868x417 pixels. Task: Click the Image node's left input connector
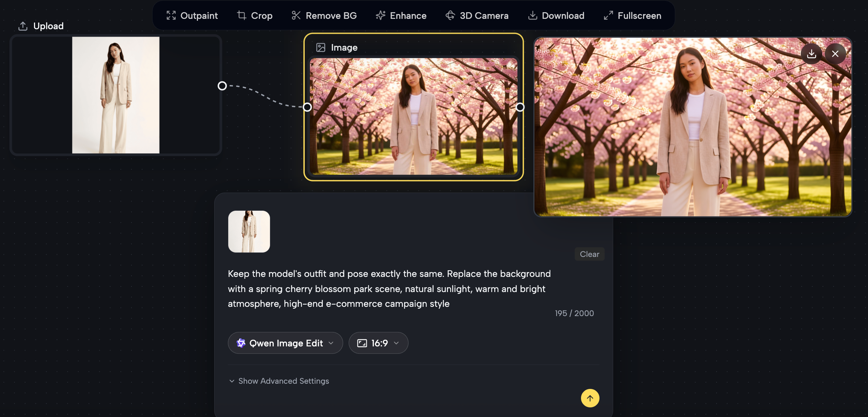click(x=307, y=107)
